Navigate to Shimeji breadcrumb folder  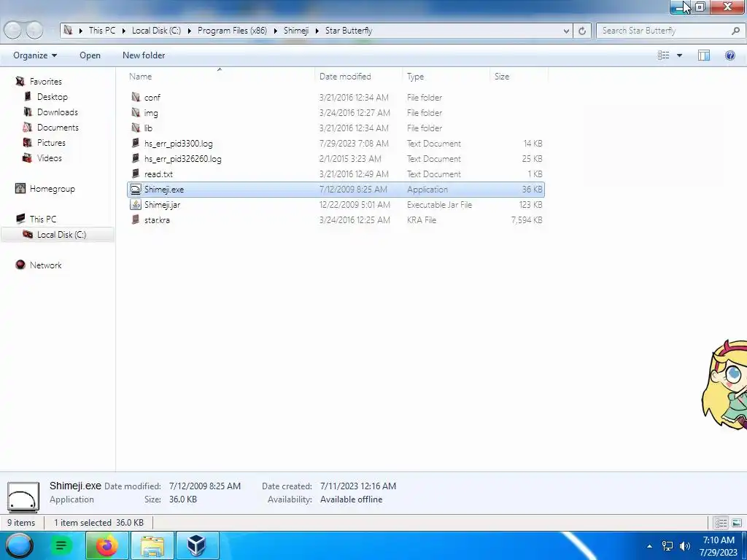(x=296, y=31)
